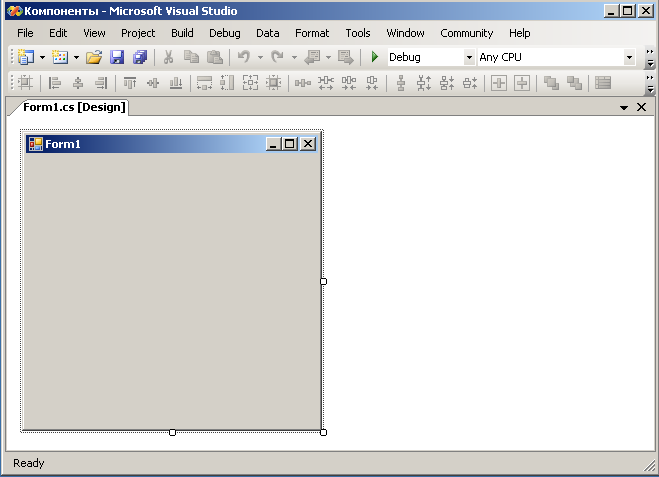
Task: Open the Debug menu
Action: [225, 33]
